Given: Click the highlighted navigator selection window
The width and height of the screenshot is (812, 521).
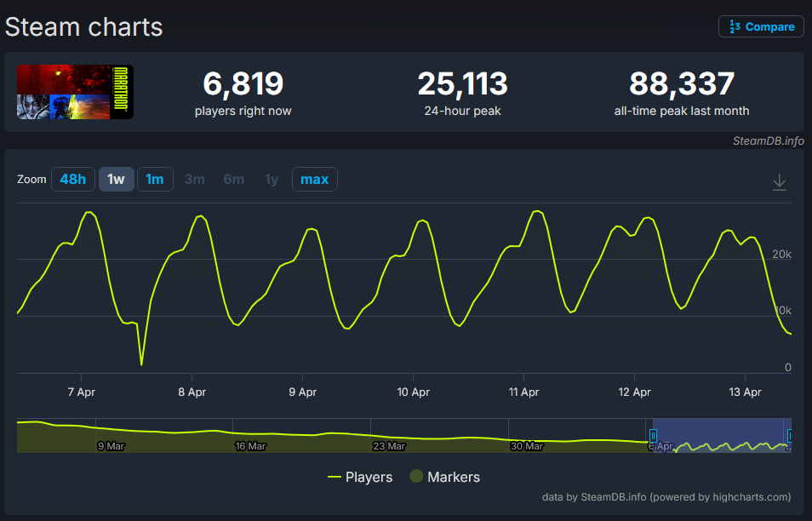Looking at the screenshot, I should (722, 435).
